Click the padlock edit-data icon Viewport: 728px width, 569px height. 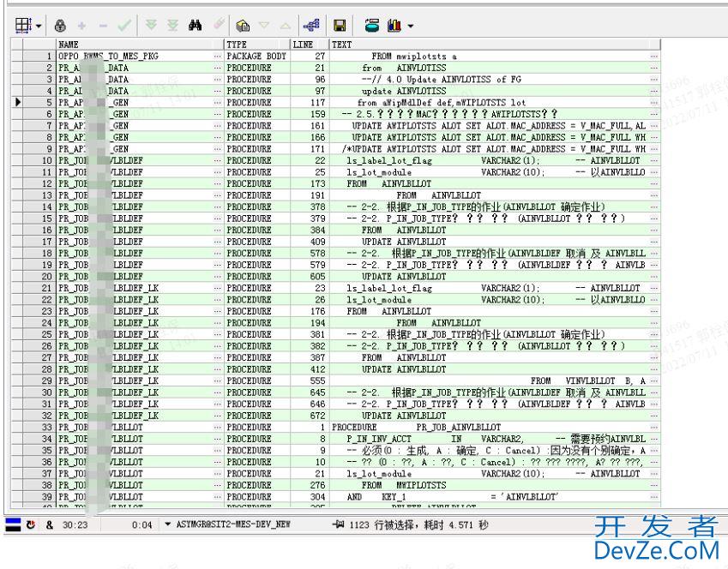(x=60, y=26)
